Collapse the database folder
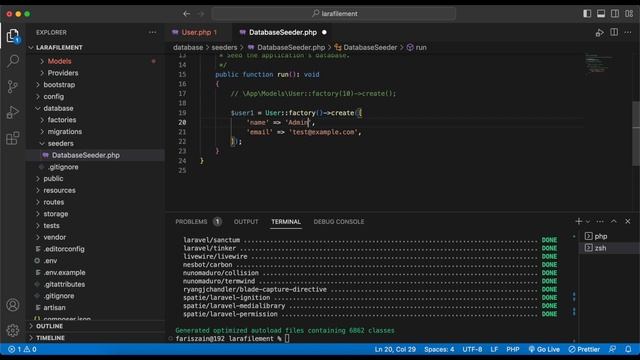The height and width of the screenshot is (360, 640). (x=96, y=108)
